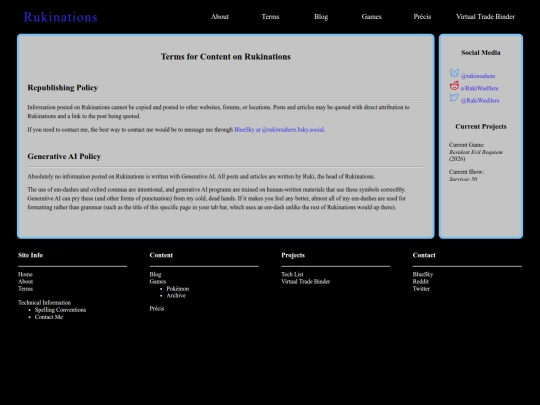This screenshot has height=405, width=540.
Task: Go to About in top navigation
Action: tap(220, 17)
